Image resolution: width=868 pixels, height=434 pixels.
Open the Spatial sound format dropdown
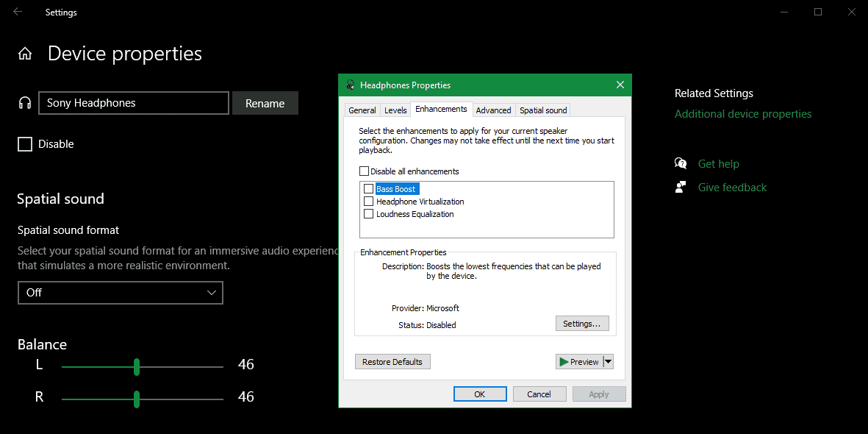click(x=120, y=292)
